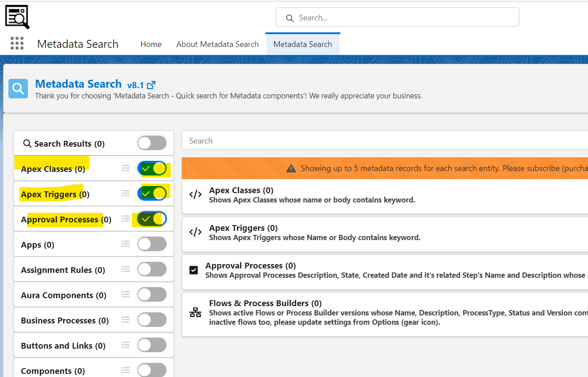
Task: Click into the global Search... field
Action: pyautogui.click(x=397, y=18)
